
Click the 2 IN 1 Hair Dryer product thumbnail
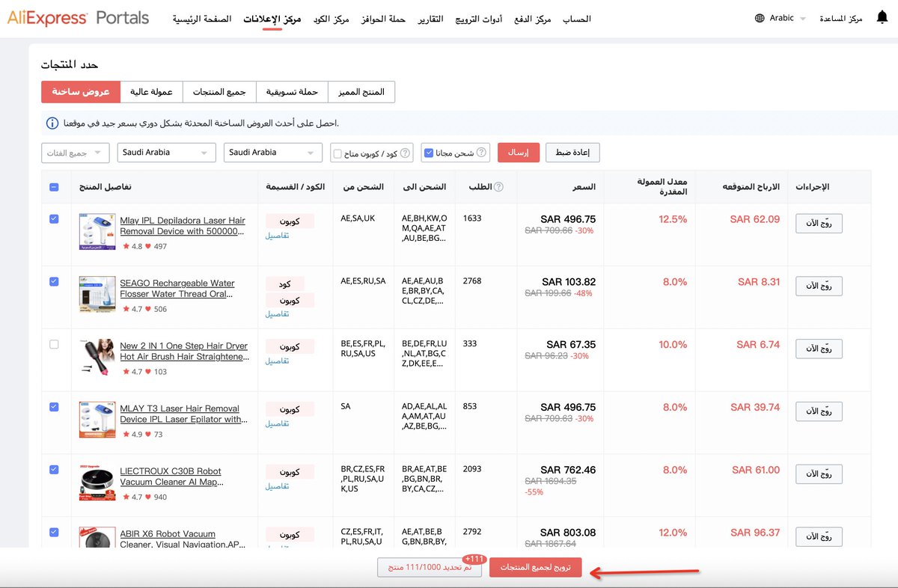click(97, 357)
